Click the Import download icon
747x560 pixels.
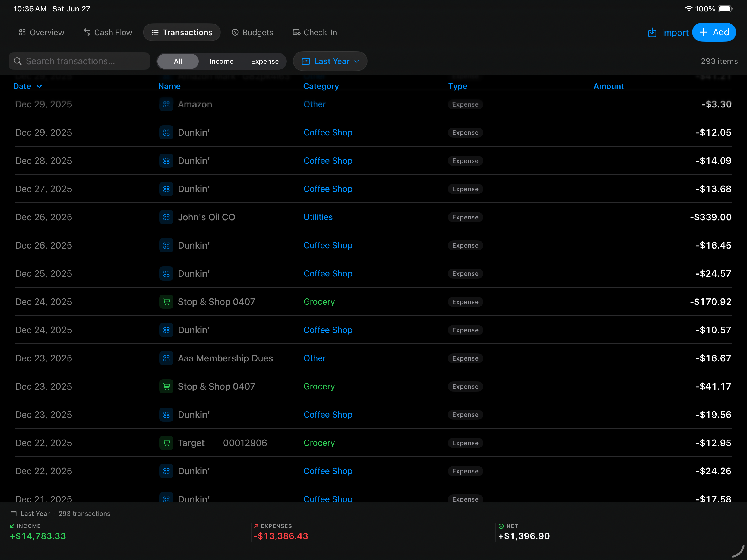(x=652, y=32)
